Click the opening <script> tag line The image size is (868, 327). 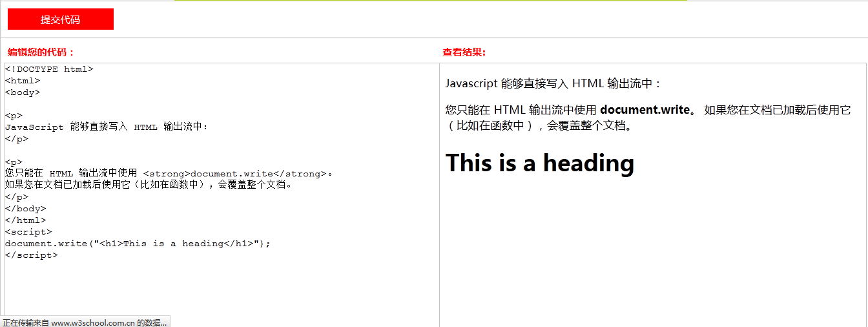coord(28,232)
